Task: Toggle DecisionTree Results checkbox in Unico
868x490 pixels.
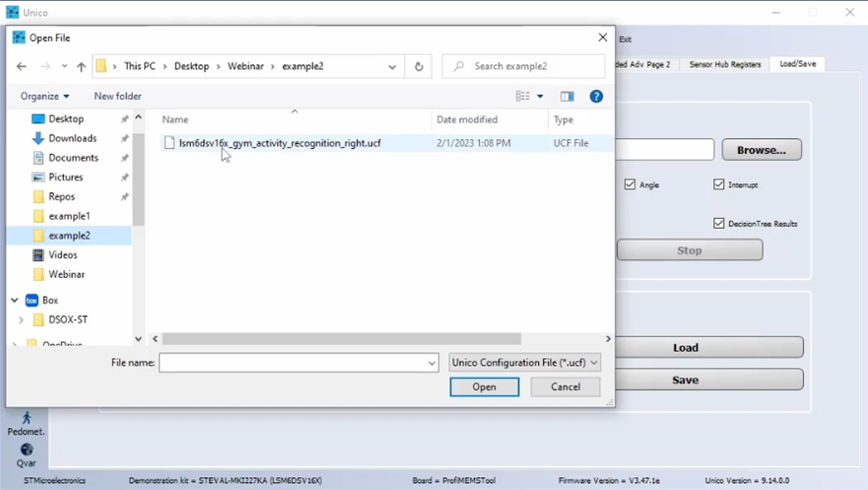Action: point(718,223)
